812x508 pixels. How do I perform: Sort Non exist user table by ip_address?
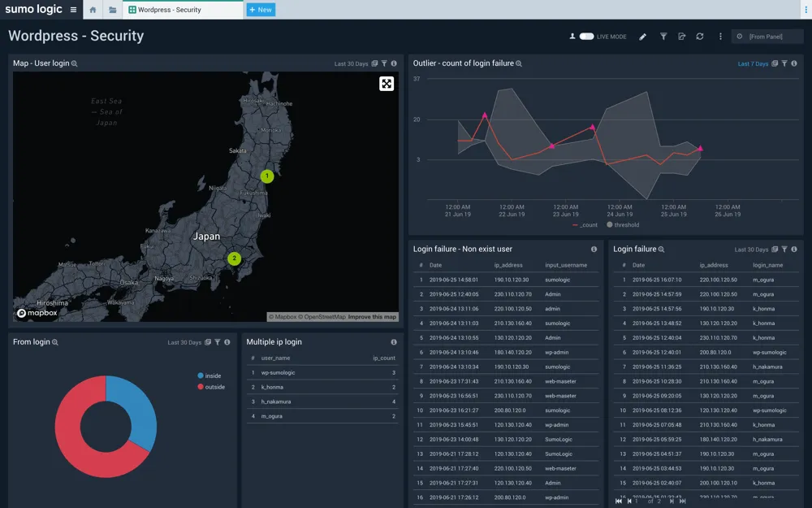(x=508, y=265)
